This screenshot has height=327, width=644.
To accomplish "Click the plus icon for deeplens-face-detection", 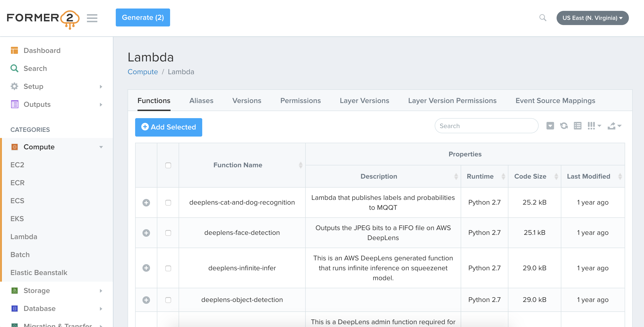I will point(146,233).
